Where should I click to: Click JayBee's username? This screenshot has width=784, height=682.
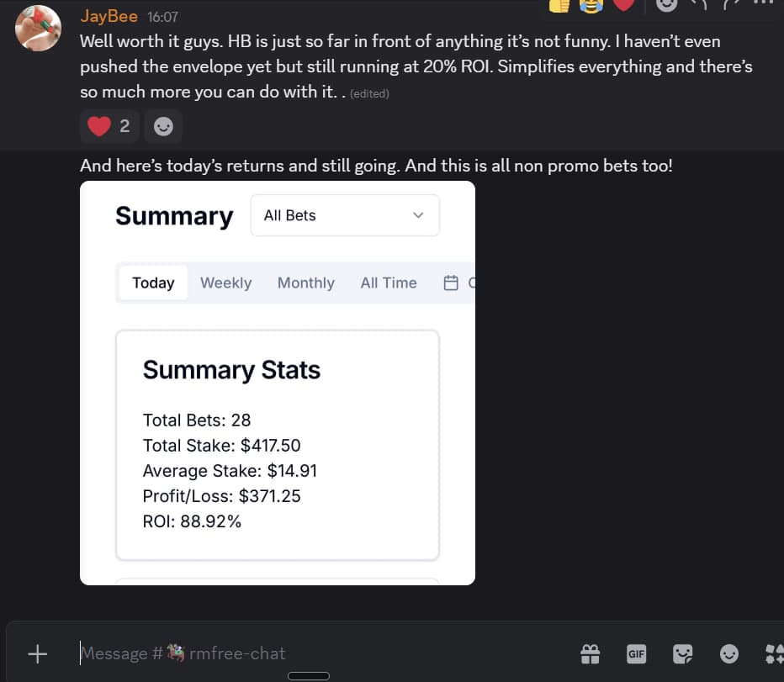tap(109, 16)
